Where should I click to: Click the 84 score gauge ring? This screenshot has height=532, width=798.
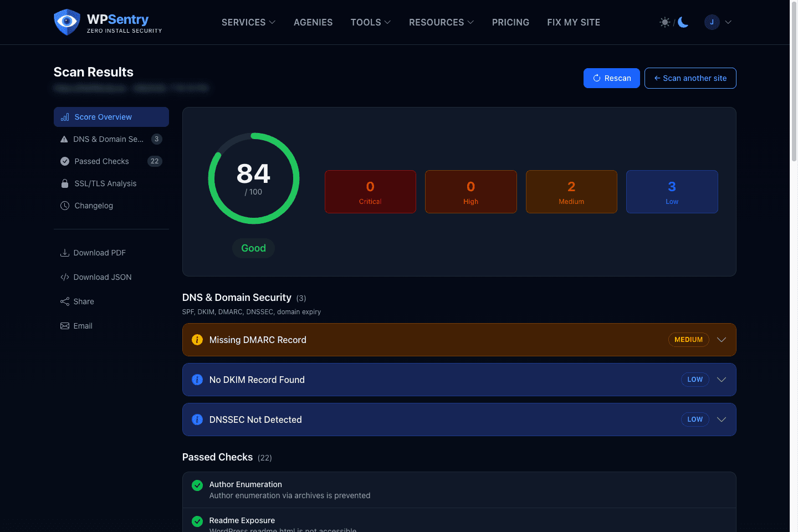254,178
